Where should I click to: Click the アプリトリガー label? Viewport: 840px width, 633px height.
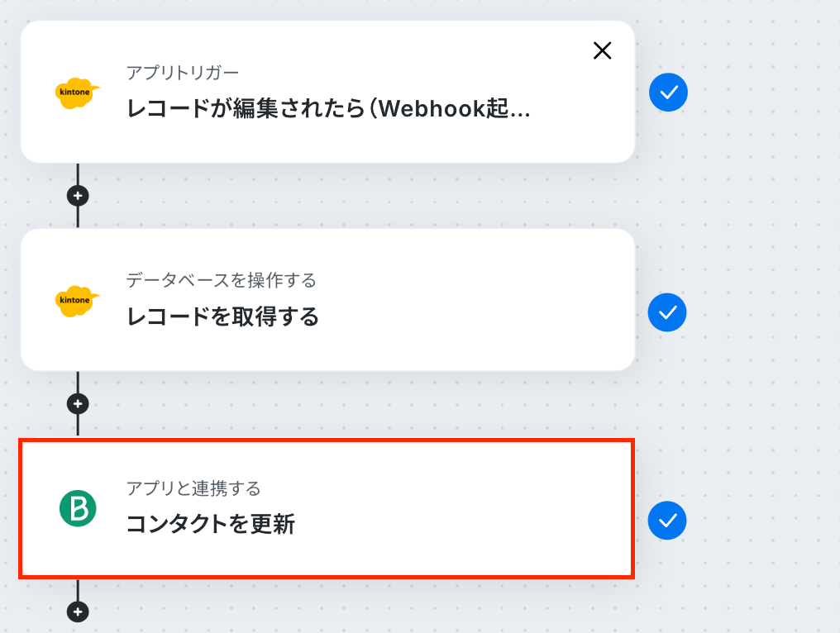(x=183, y=73)
